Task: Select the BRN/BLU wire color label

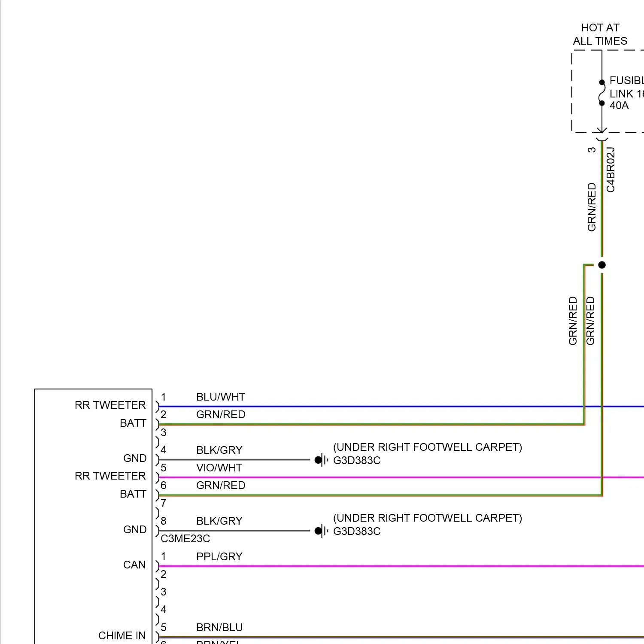Action: pyautogui.click(x=219, y=627)
